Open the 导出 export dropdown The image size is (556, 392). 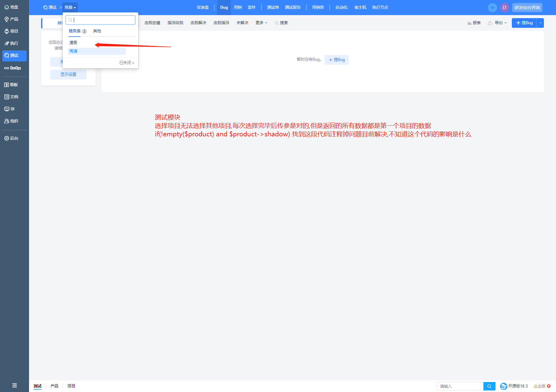(x=497, y=23)
